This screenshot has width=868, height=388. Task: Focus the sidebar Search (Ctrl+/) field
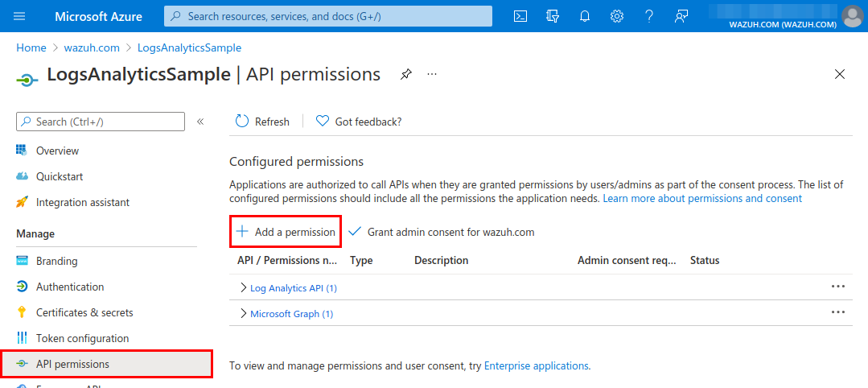[101, 122]
